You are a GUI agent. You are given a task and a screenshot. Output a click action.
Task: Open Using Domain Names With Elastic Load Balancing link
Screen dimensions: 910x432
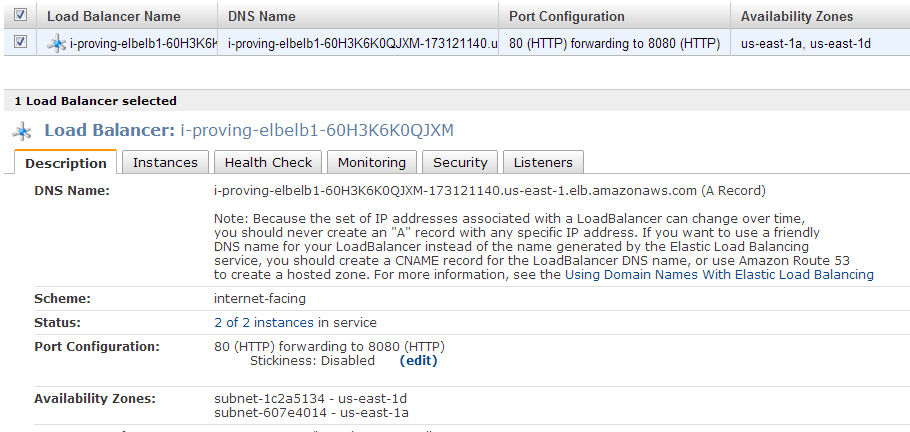(x=719, y=275)
